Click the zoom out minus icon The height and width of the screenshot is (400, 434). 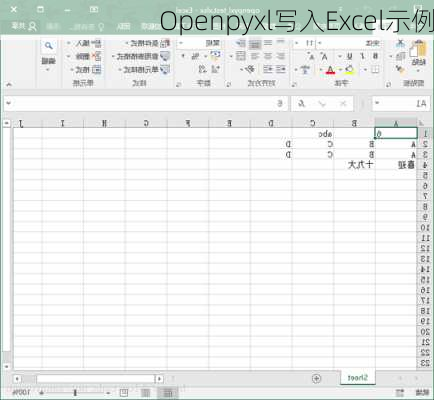click(x=108, y=393)
